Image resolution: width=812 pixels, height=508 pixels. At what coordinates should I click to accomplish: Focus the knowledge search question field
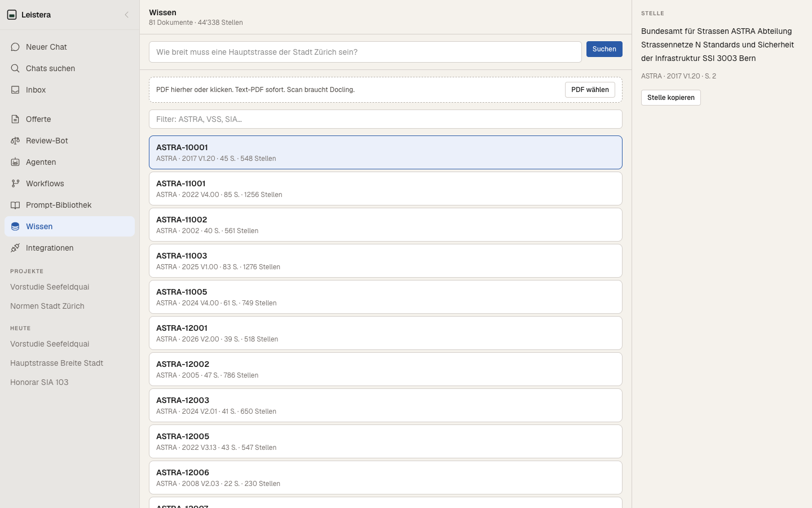point(365,52)
